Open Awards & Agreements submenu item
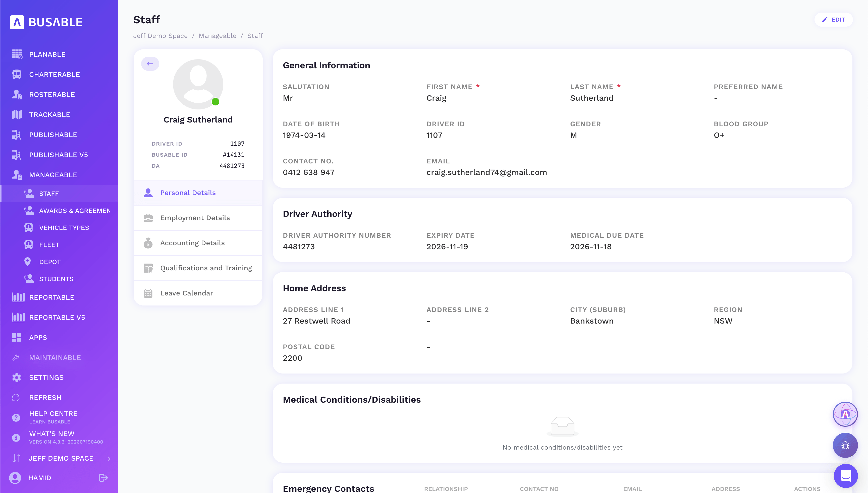 [59, 211]
